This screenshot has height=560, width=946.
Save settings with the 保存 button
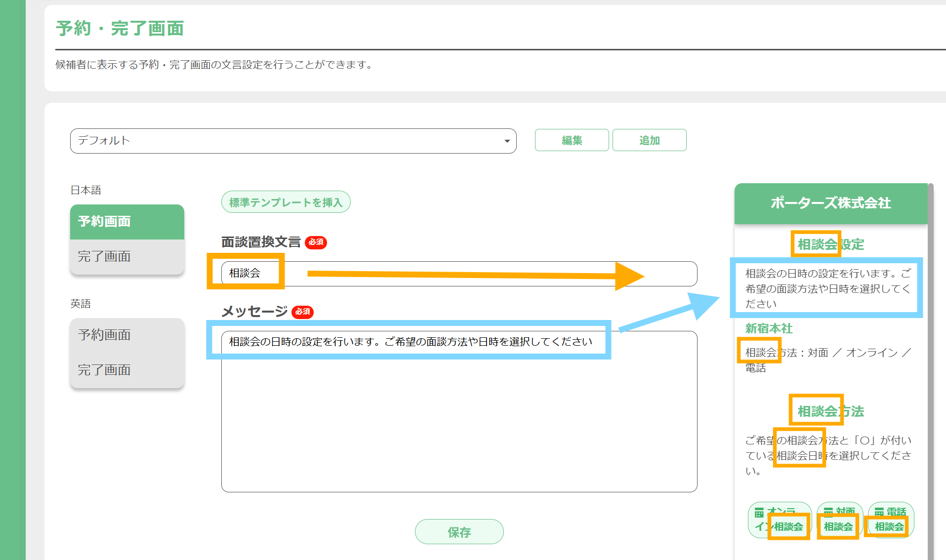(459, 532)
